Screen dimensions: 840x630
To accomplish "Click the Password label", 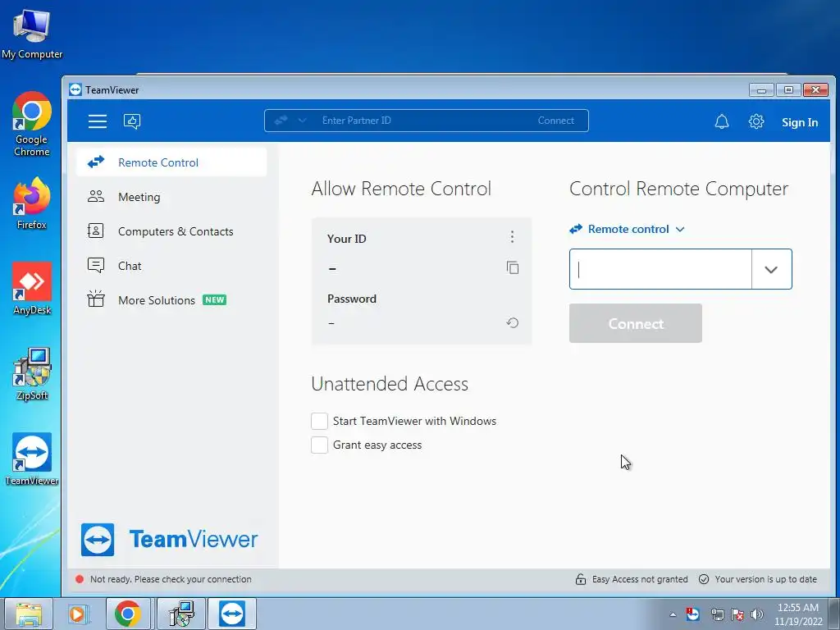I will [x=352, y=299].
